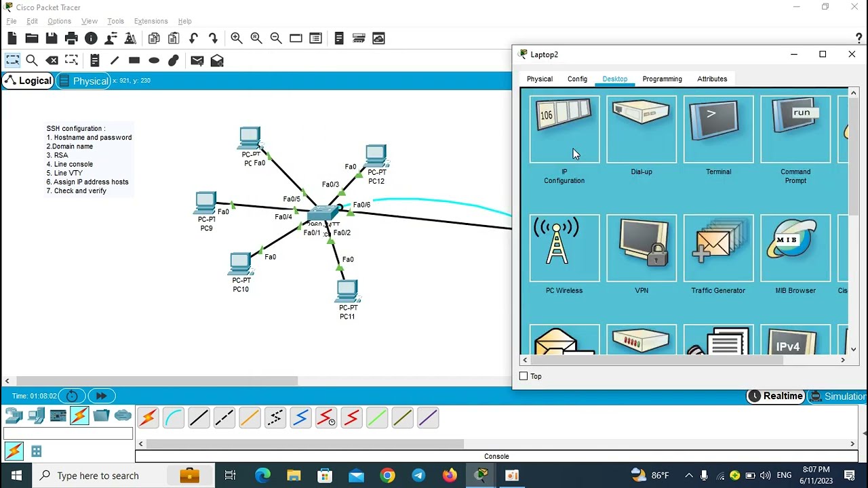Open the Attributes tab
The height and width of the screenshot is (488, 868).
coord(712,79)
